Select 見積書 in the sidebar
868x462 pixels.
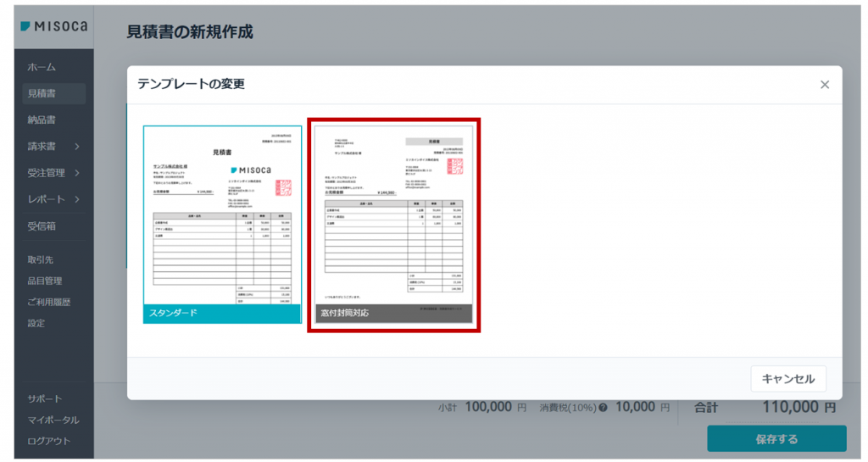coord(53,93)
